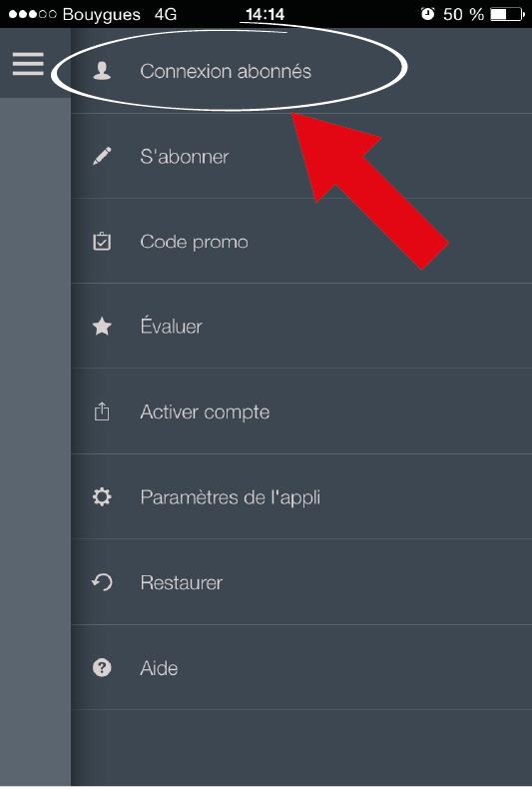Viewport: 532px width, 790px height.
Task: Open Paramètres de l'appli
Action: [301, 497]
